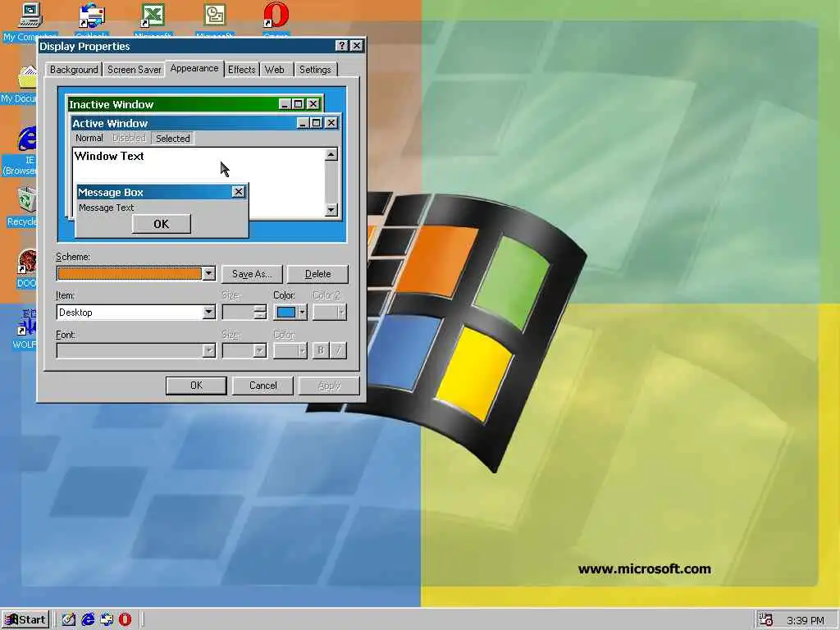
Task: Click the preview scrollbar down arrow
Action: click(x=331, y=209)
